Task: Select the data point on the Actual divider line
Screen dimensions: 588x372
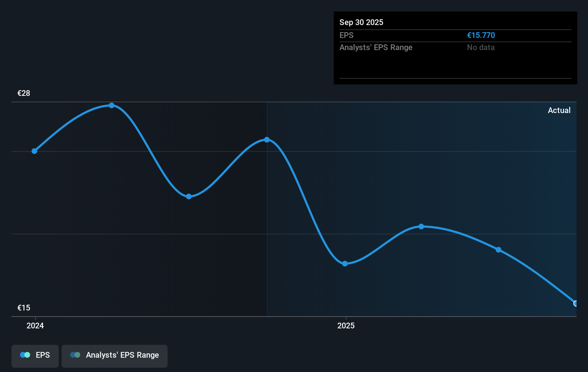Action: (x=267, y=139)
